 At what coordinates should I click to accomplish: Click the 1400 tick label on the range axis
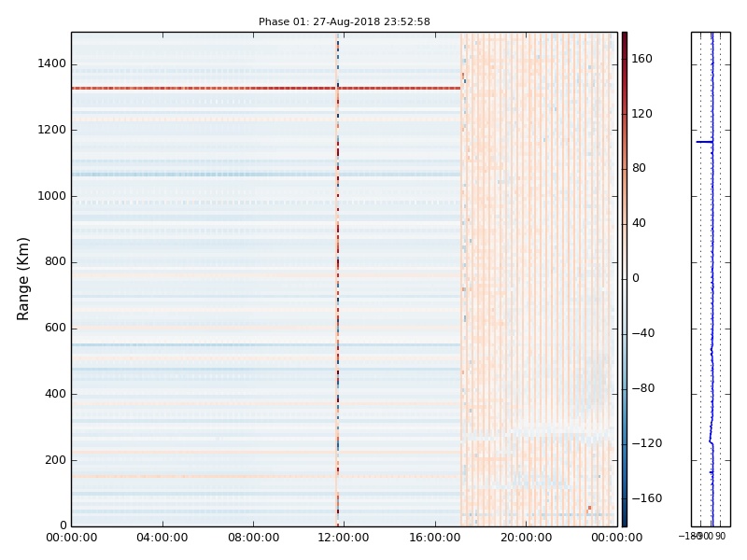52,63
